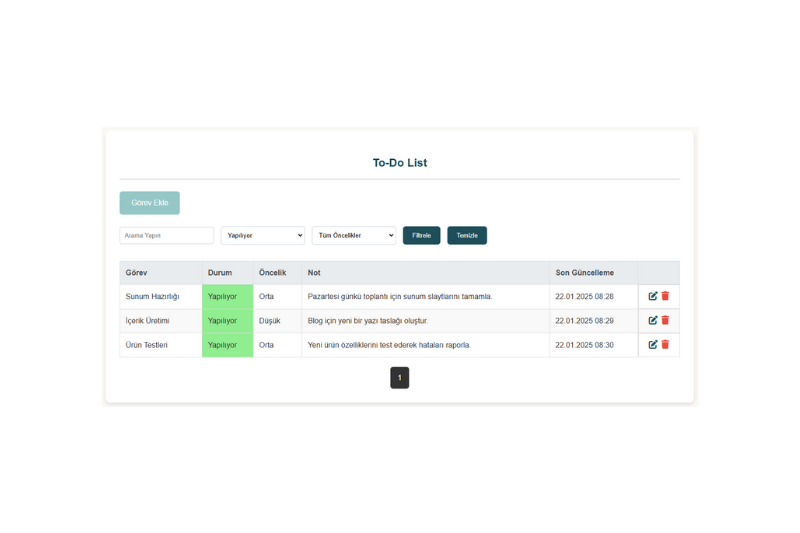Edit the Ürün Testleri task

[x=653, y=344]
